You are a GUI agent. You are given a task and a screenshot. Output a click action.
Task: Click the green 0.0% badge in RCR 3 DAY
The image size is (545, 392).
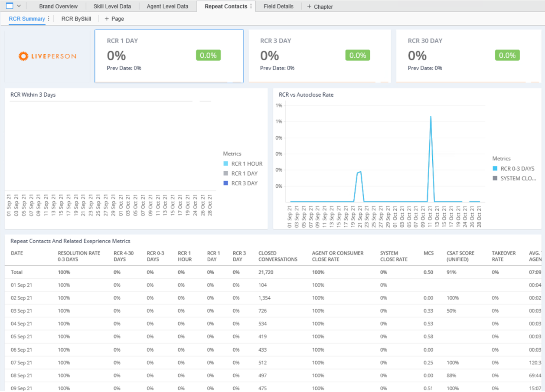358,56
